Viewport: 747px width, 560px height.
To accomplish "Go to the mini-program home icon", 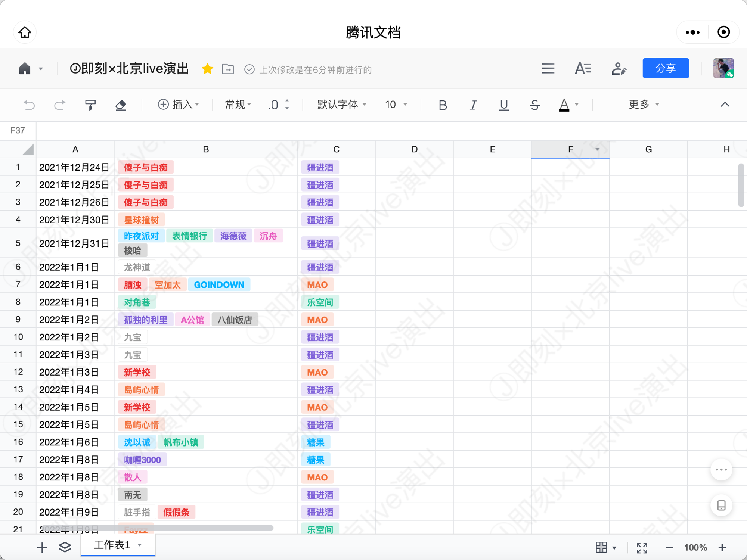I will tap(25, 32).
